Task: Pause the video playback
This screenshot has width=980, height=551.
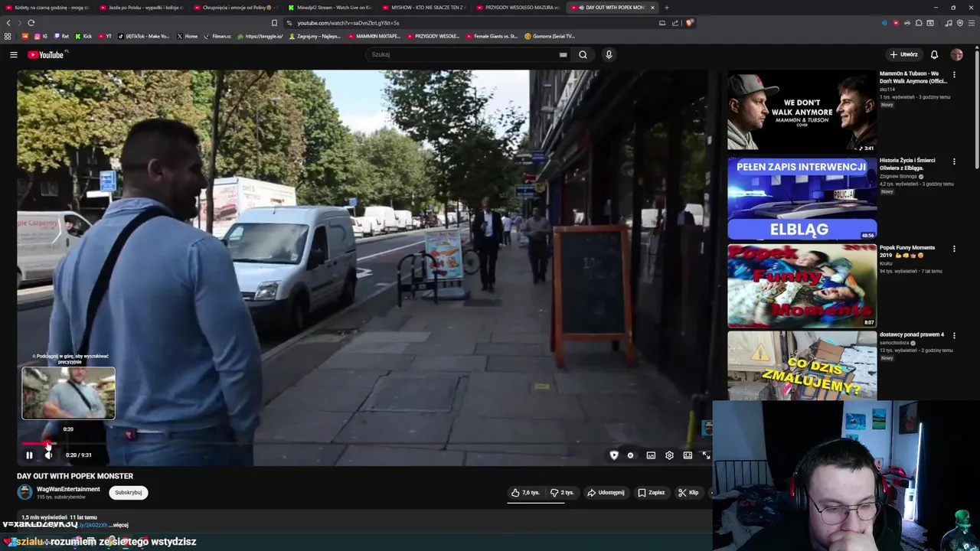Action: (29, 455)
